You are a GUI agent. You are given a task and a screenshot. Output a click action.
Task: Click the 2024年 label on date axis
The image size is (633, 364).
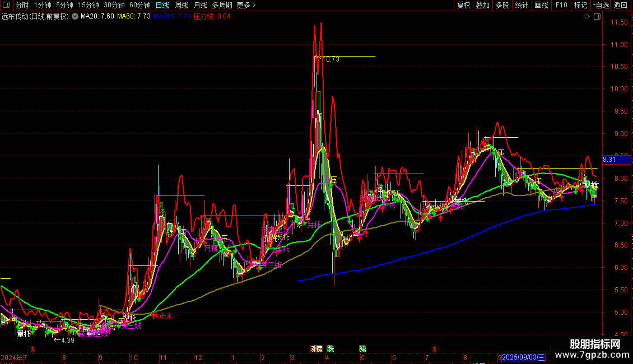tap(12, 358)
